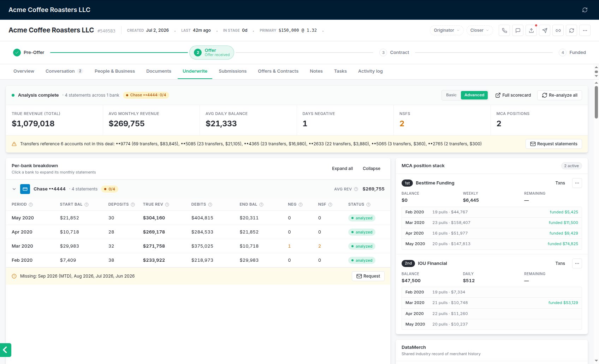Click the warning triangle icon in transfers banner
The image size is (599, 364).
pyautogui.click(x=14, y=144)
